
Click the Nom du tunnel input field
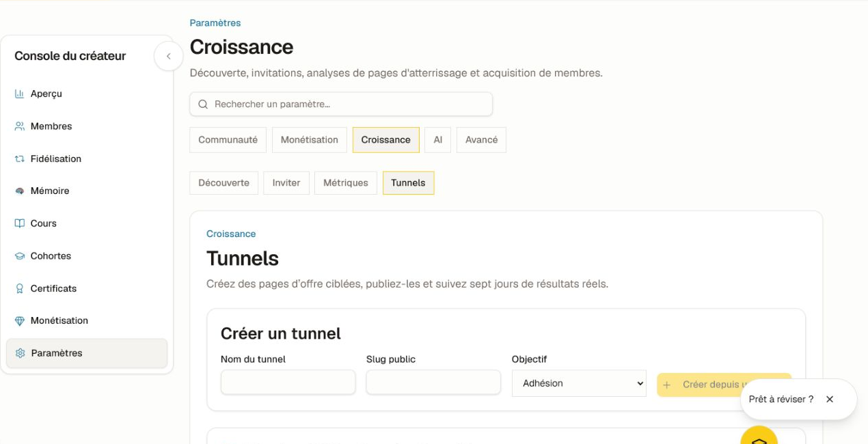[288, 383]
